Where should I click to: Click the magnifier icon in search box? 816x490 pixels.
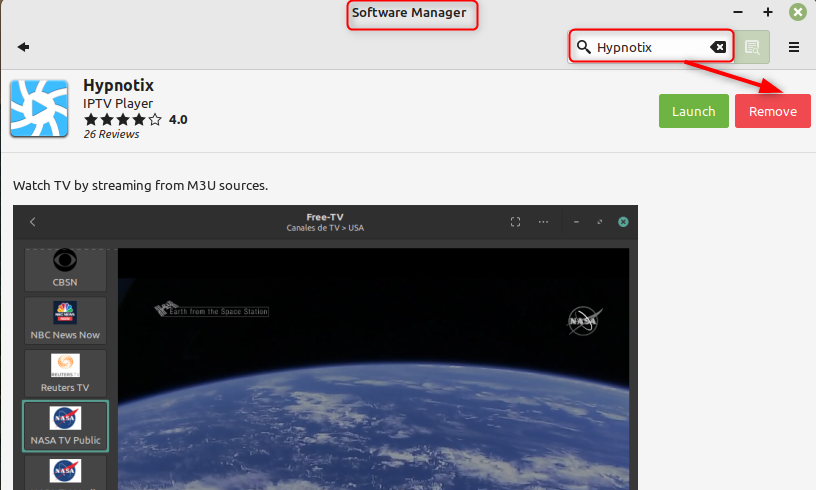584,47
